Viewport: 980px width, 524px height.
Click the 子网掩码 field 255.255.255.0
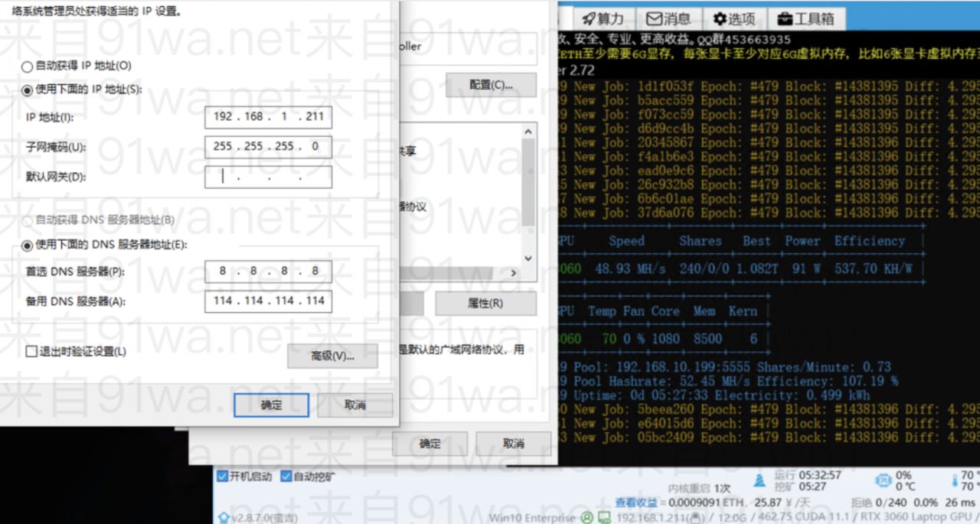point(268,147)
